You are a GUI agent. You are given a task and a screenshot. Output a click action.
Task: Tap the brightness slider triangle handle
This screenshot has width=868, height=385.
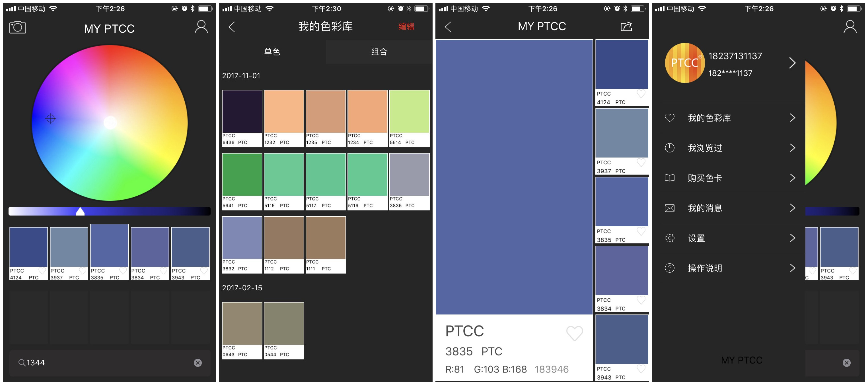click(x=80, y=211)
